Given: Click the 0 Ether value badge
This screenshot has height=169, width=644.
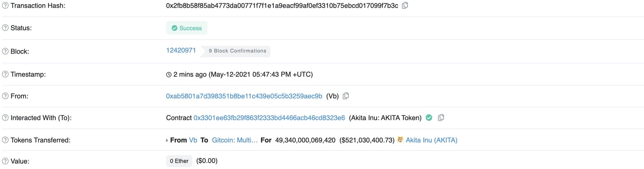Looking at the screenshot, I should click(179, 161).
